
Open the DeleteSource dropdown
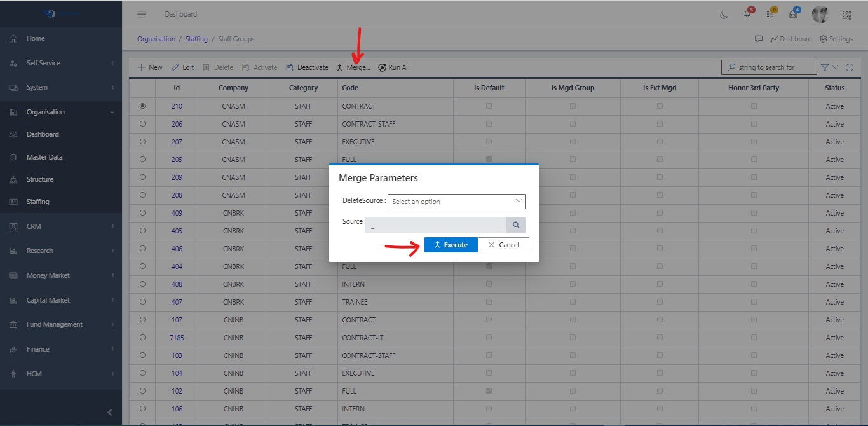pyautogui.click(x=456, y=202)
